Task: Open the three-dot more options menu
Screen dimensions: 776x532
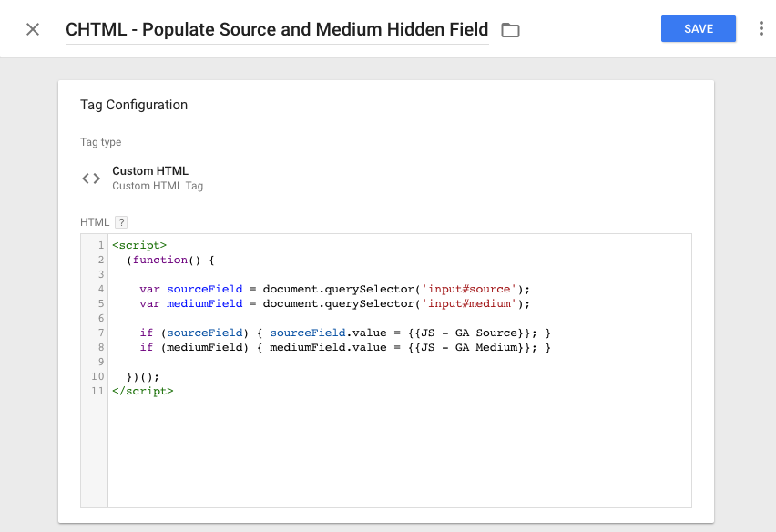Action: click(x=761, y=29)
